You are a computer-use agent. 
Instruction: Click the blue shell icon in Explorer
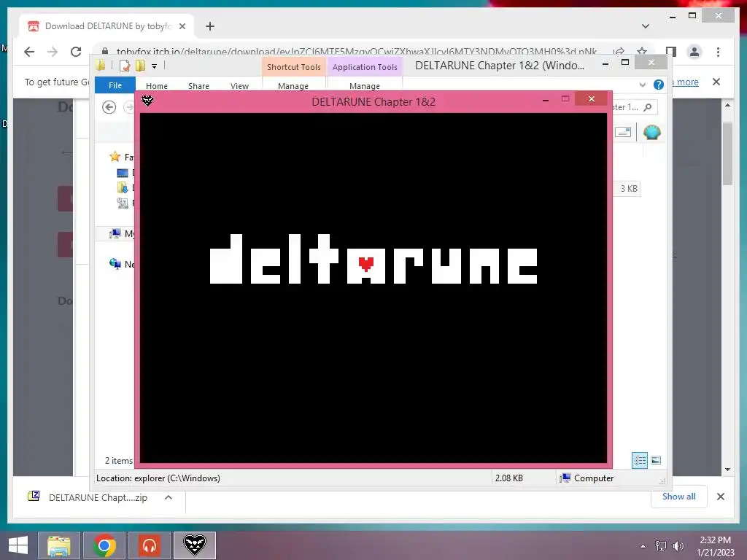click(x=651, y=132)
